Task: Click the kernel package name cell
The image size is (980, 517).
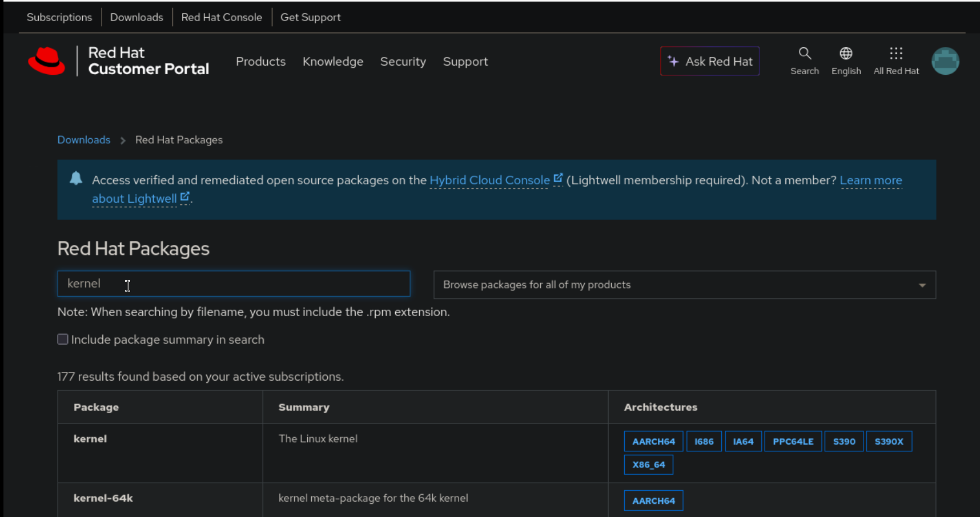Action: [90, 439]
